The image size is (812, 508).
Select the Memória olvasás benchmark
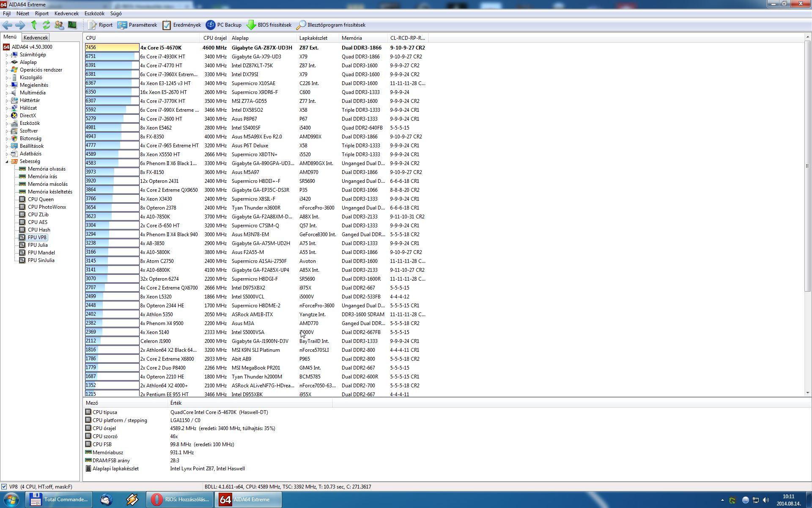[x=47, y=169]
